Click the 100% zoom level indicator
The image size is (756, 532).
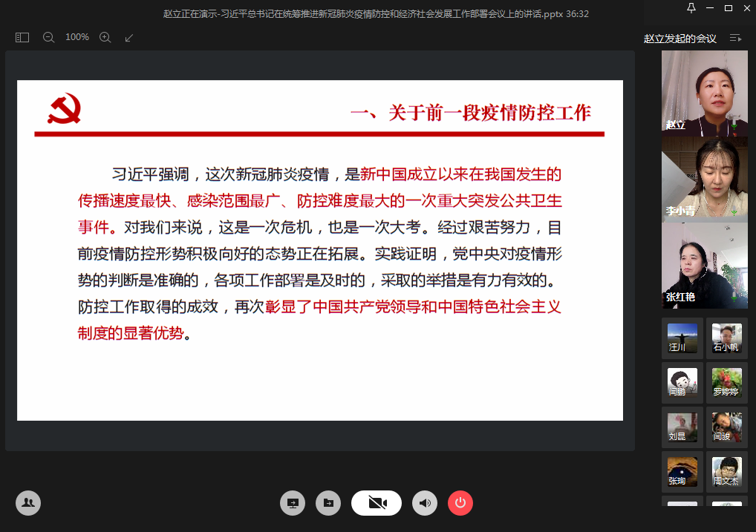point(77,37)
